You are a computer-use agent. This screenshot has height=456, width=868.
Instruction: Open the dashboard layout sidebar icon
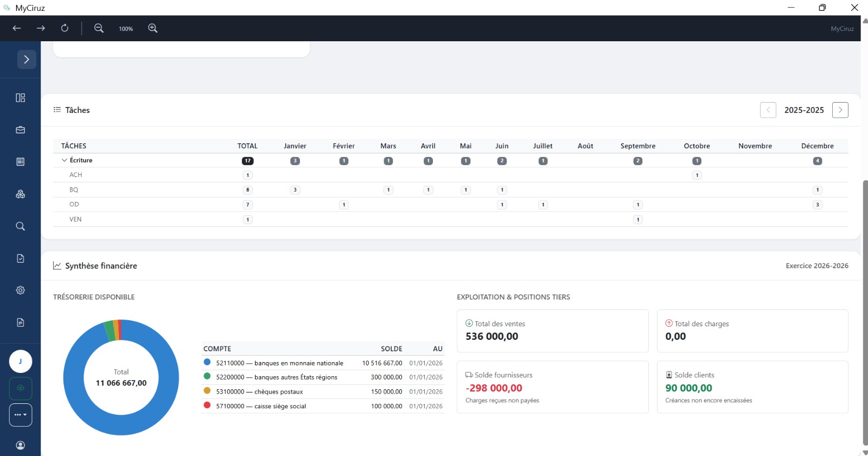[x=21, y=98]
